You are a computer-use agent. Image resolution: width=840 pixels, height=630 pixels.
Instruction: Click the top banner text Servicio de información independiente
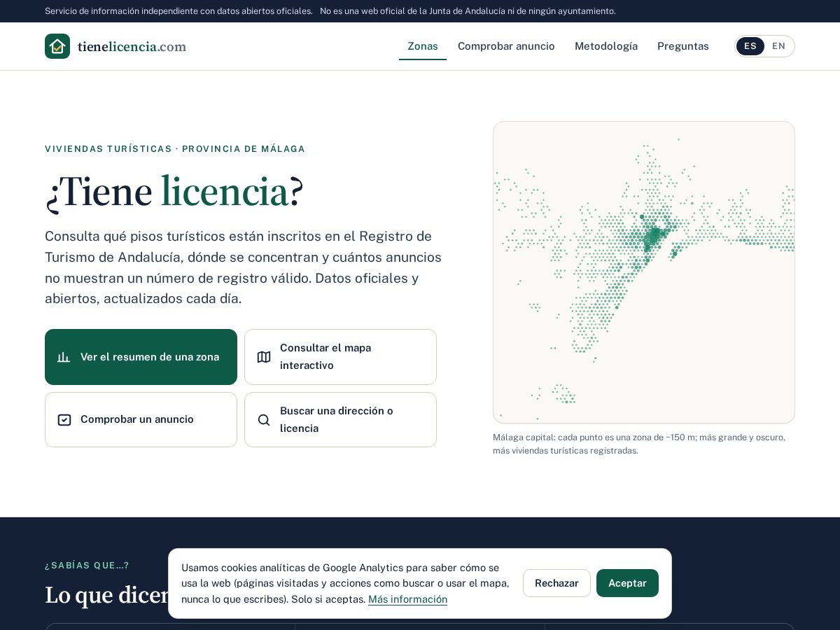178,11
